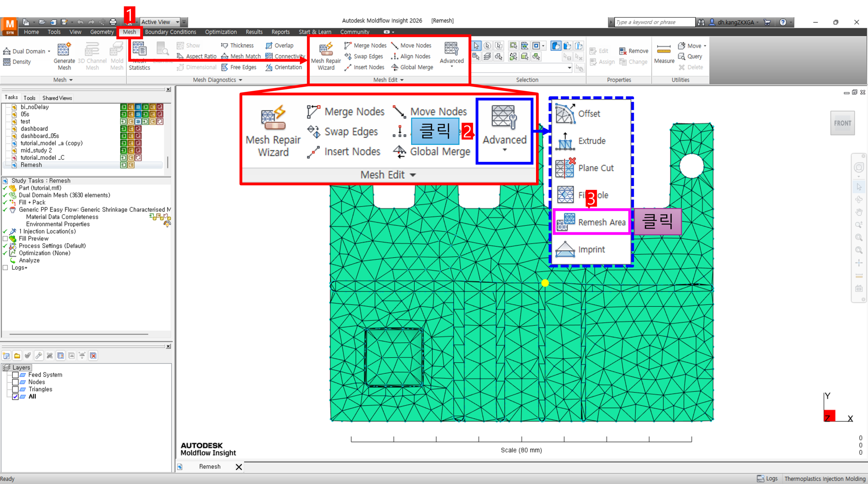Expand the Mesh Edit panel arrow in ribbon
Image resolution: width=868 pixels, height=484 pixels.
click(402, 80)
